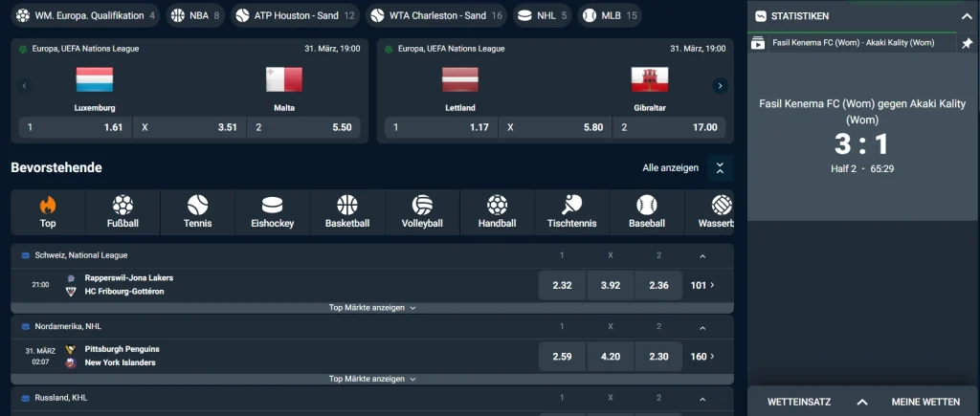This screenshot has height=416, width=980.
Task: Select the Tennis sport icon
Action: [197, 205]
